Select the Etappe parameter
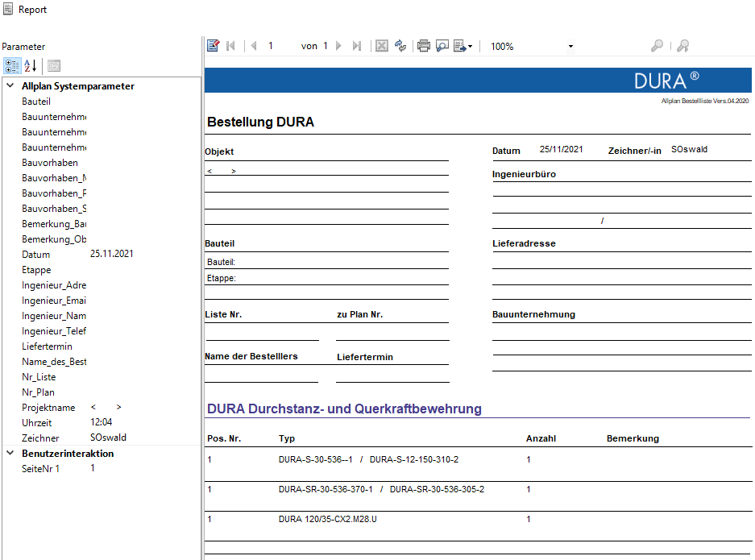This screenshot has height=560, width=755. pos(102,270)
